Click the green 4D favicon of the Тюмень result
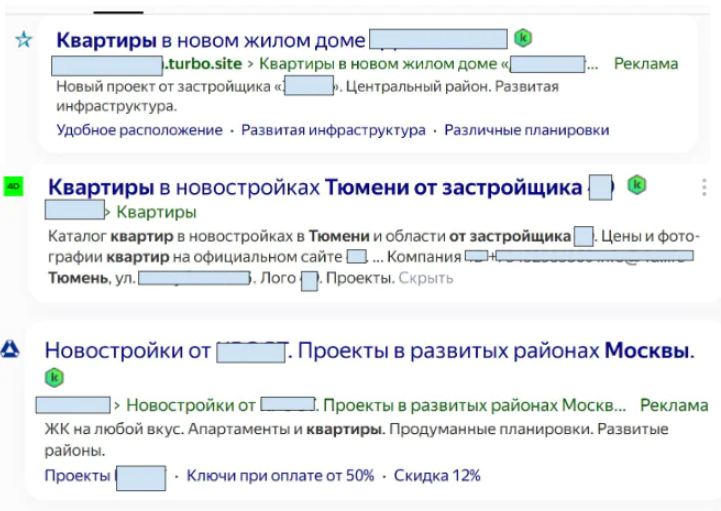 point(13,186)
